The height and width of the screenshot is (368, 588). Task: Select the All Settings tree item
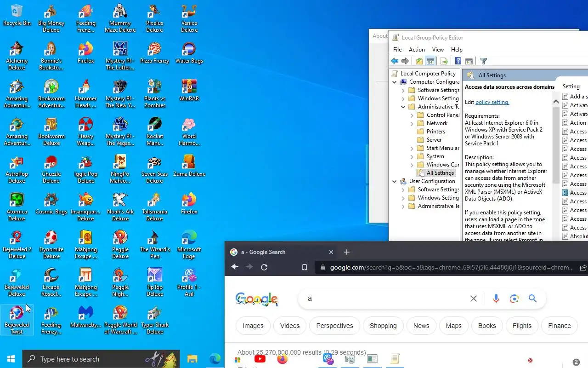tap(435, 173)
